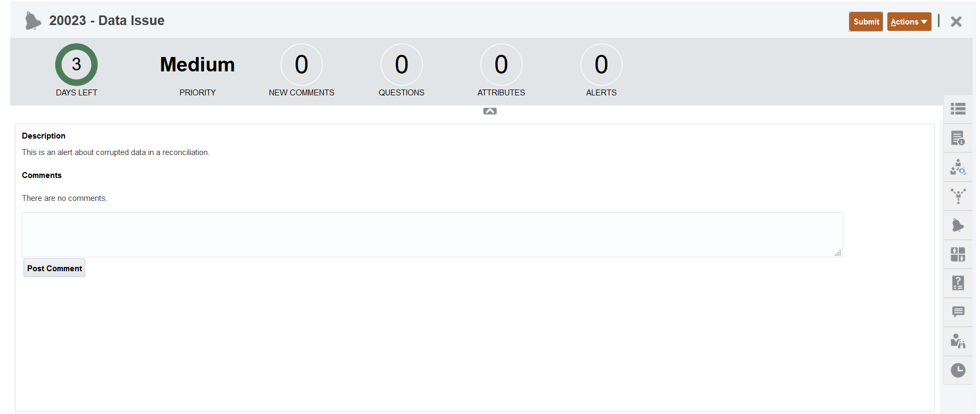Click the Submit button
Viewport: 980px width, 414px height.
coord(865,22)
